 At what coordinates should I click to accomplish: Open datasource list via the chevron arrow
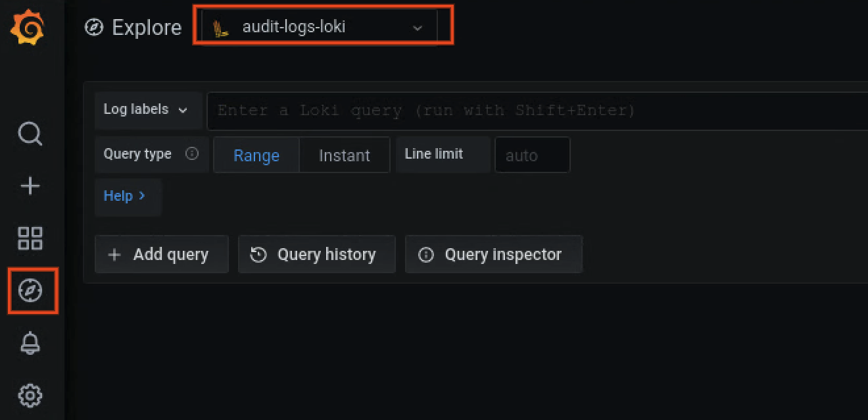coord(417,28)
